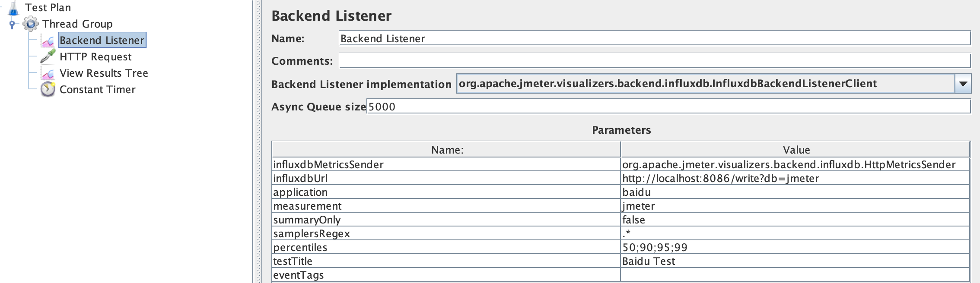
Task: Collapse the Thread Group tree node
Action: [x=12, y=24]
